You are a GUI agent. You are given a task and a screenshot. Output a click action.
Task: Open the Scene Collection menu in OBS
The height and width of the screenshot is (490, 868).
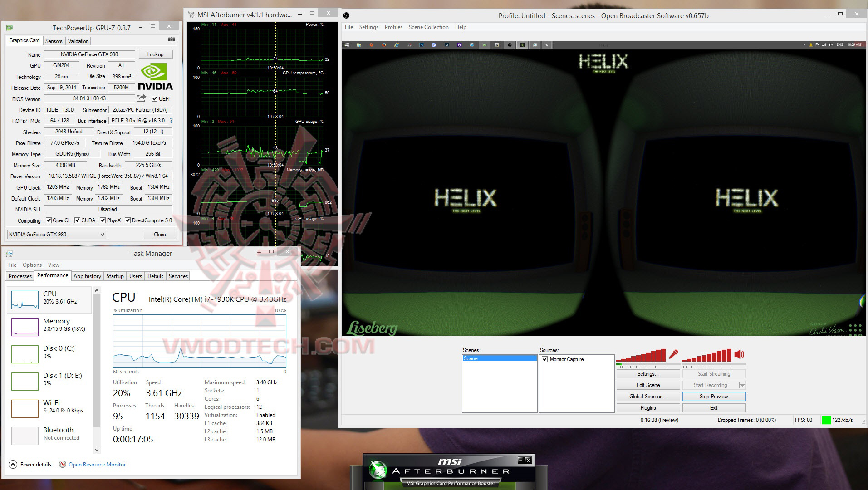point(428,27)
